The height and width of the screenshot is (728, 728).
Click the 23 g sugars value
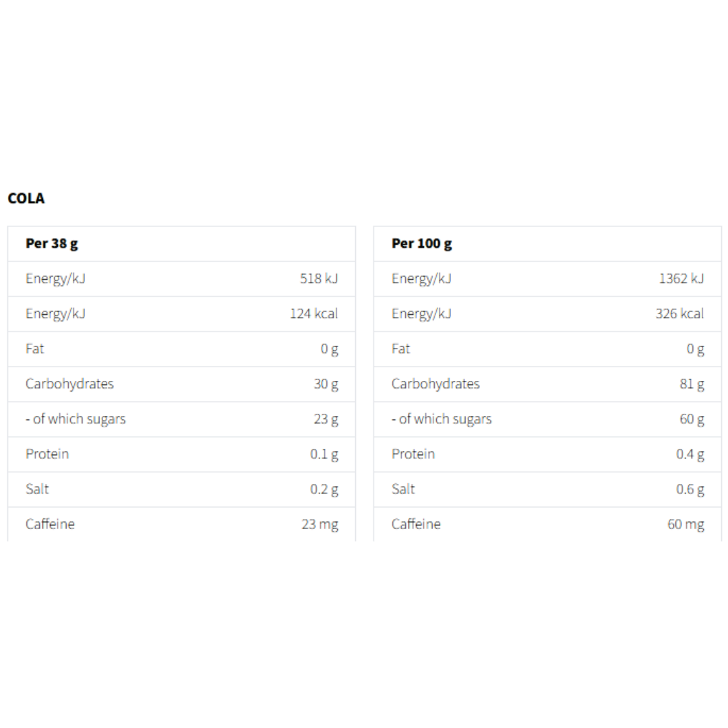coord(326,419)
